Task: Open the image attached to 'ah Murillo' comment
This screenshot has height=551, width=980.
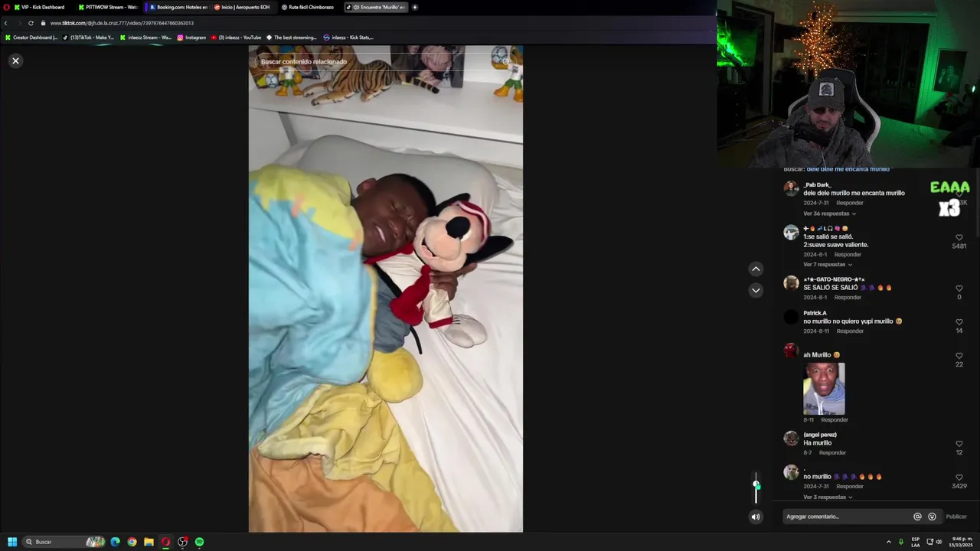Action: coord(824,388)
